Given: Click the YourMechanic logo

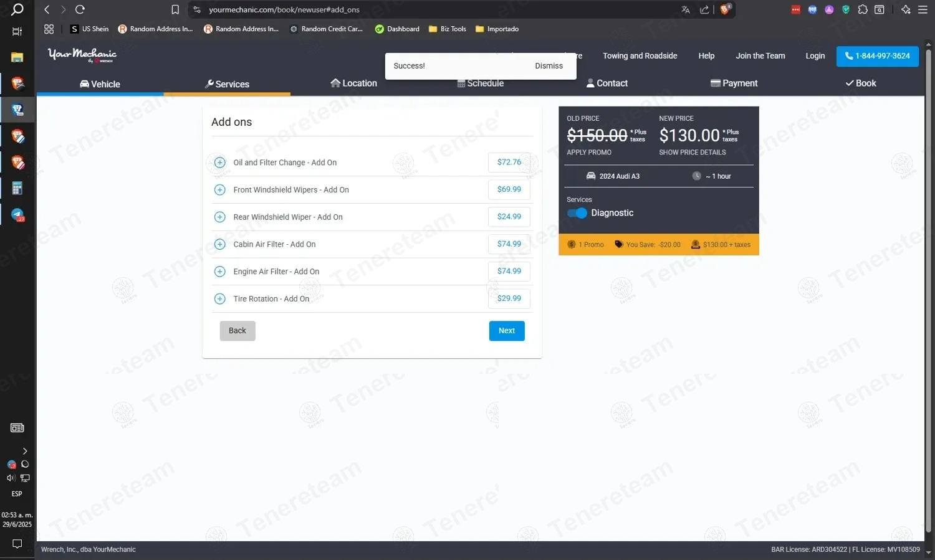Looking at the screenshot, I should 82,55.
